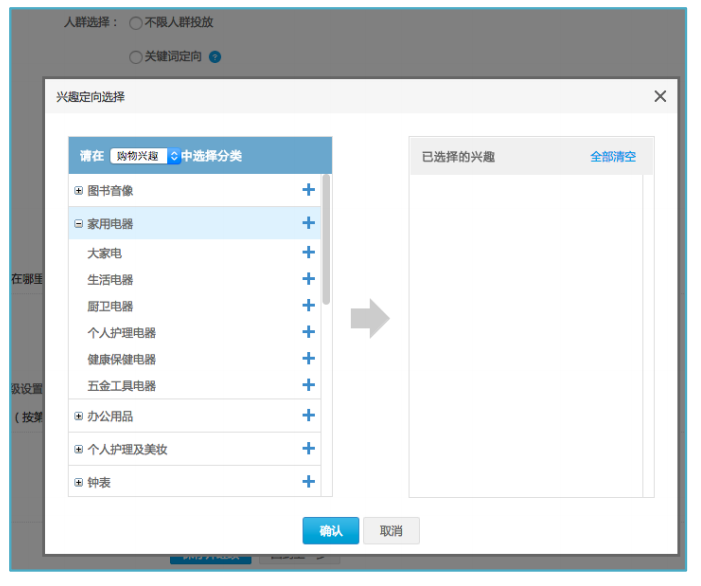The image size is (701, 586).
Task: Select the 五金工具电器 subcategory item
Action: [x=122, y=386]
